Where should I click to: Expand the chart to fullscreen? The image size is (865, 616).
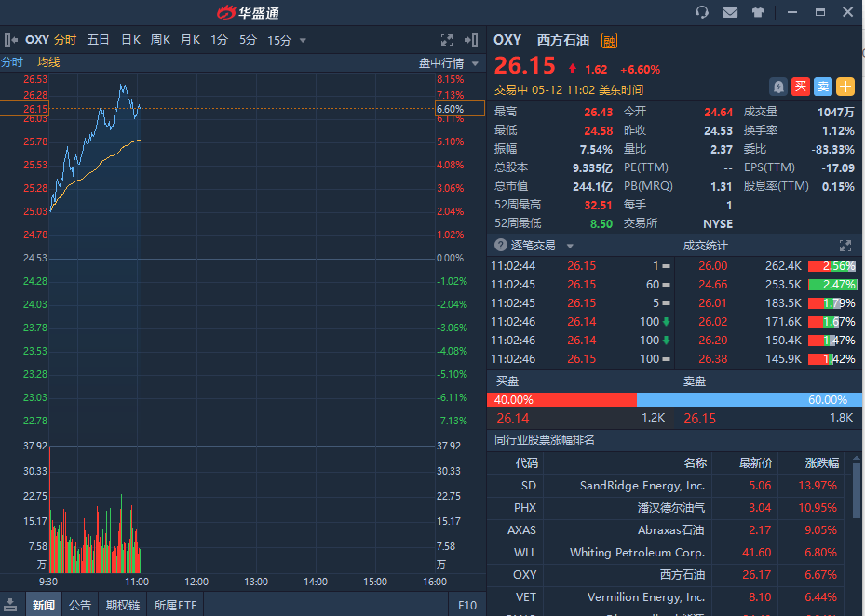pos(447,40)
